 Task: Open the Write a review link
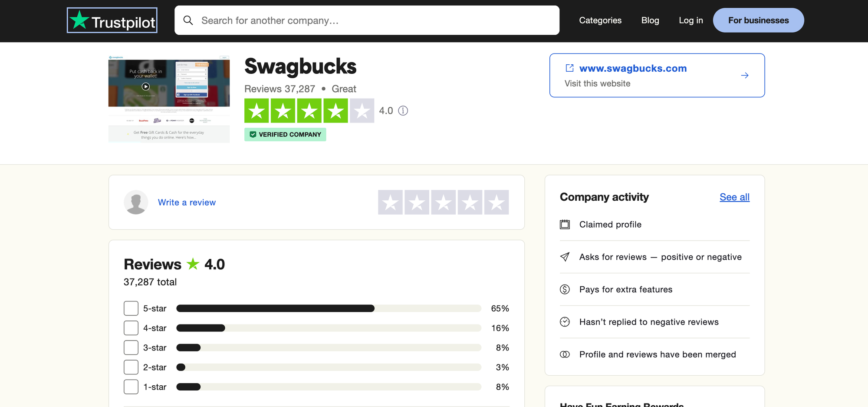click(x=187, y=202)
